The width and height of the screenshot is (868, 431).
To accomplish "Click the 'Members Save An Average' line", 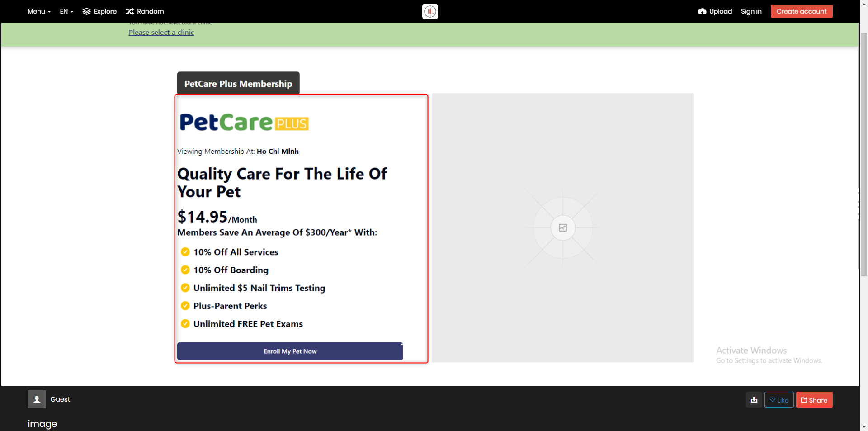I will pos(277,232).
